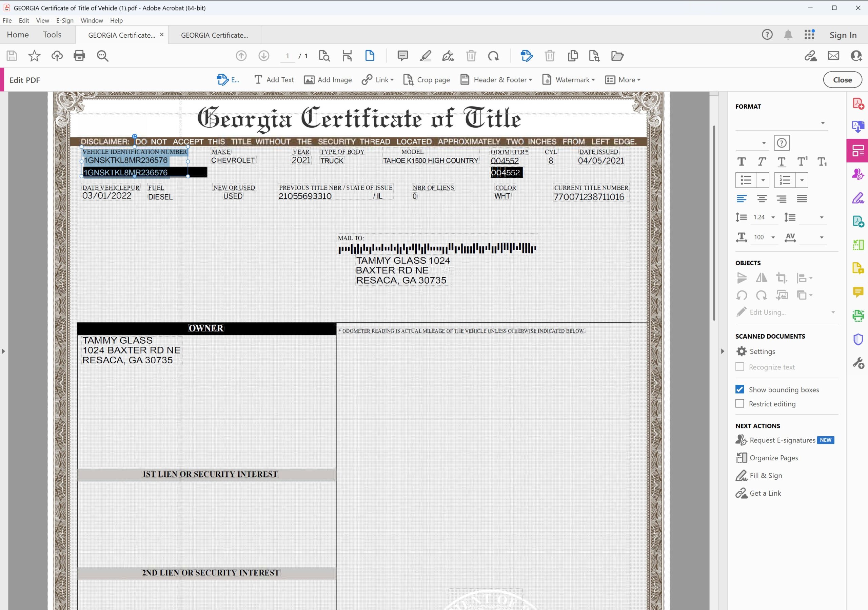Open the Protect shield tool in sidebar
Screen dimensions: 868x610
(858, 339)
